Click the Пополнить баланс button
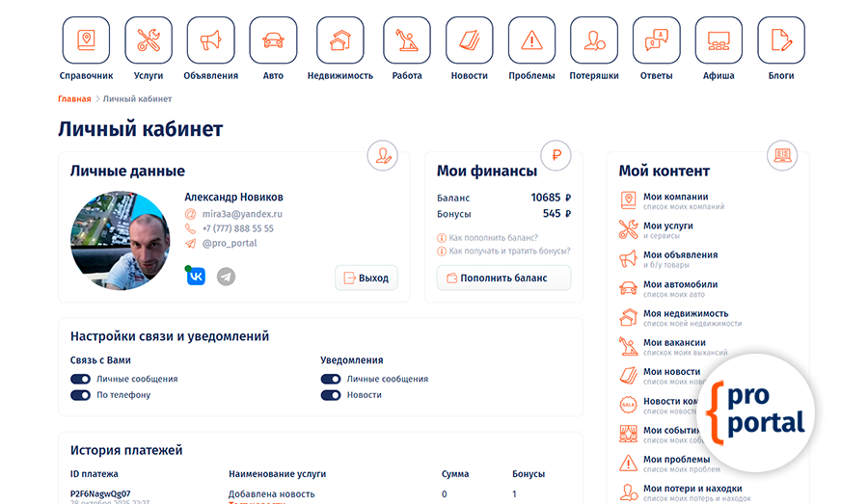This screenshot has height=504, width=868. coord(503,278)
